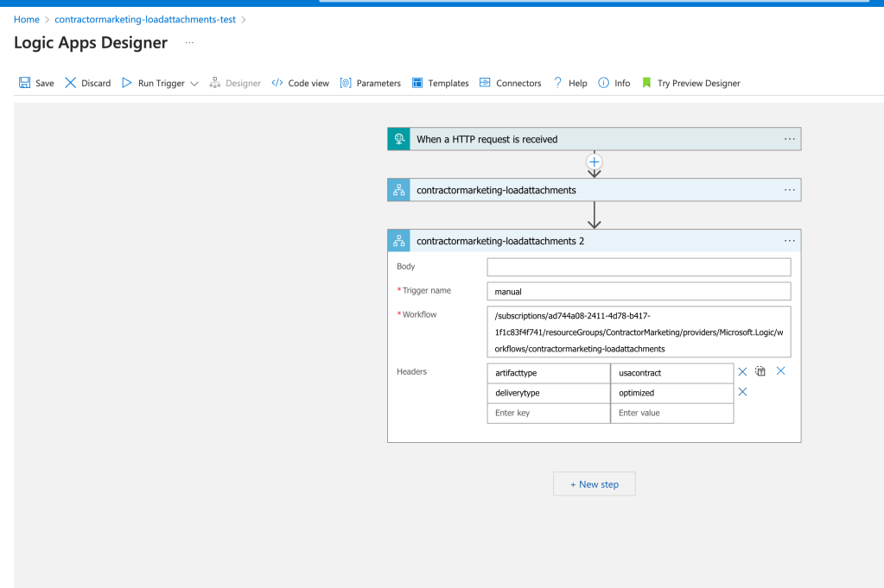Image resolution: width=884 pixels, height=588 pixels.
Task: Edit the artifacttype header key
Action: pyautogui.click(x=549, y=373)
